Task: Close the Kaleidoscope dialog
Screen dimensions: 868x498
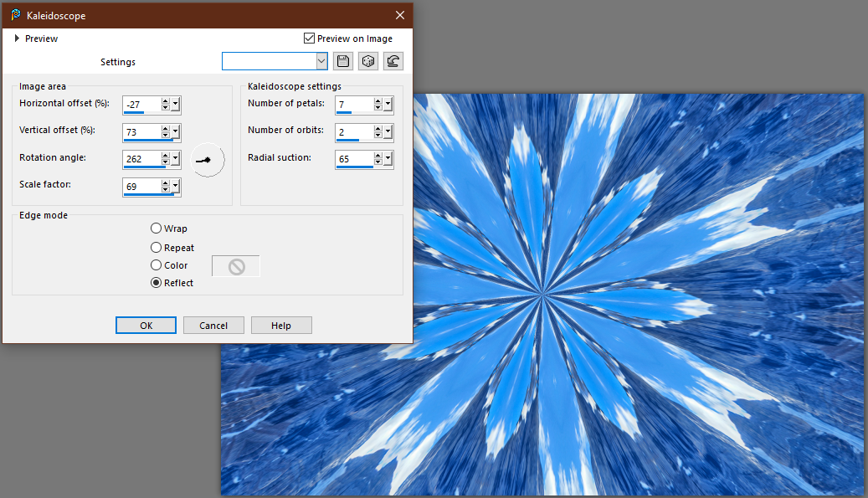Action: tap(399, 16)
